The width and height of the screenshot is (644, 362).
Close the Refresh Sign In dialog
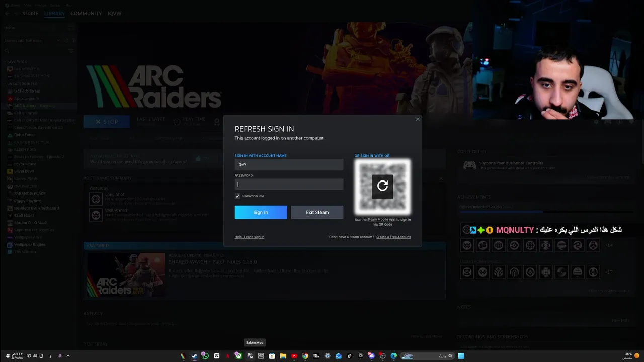coord(417,119)
